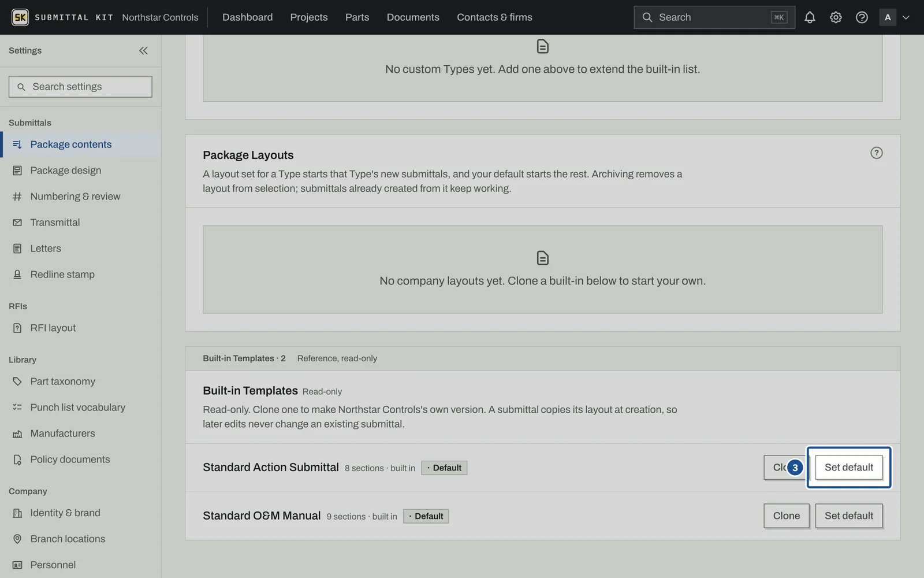
Task: Click the Submittal Kit SK logo
Action: (20, 17)
